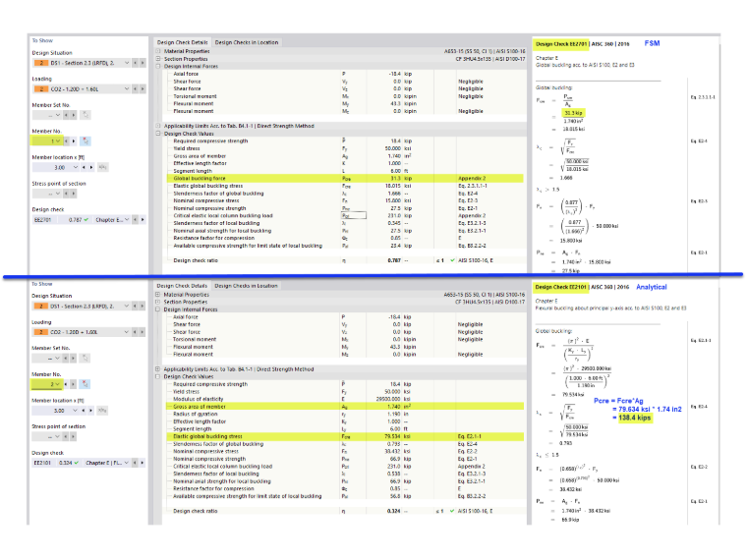Next stress point arrow in FSM panel
The height and width of the screenshot is (560, 747).
(74, 194)
